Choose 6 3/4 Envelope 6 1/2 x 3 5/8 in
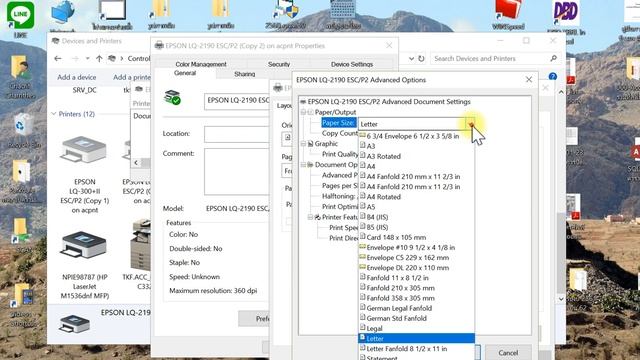640x360 pixels. pos(413,136)
